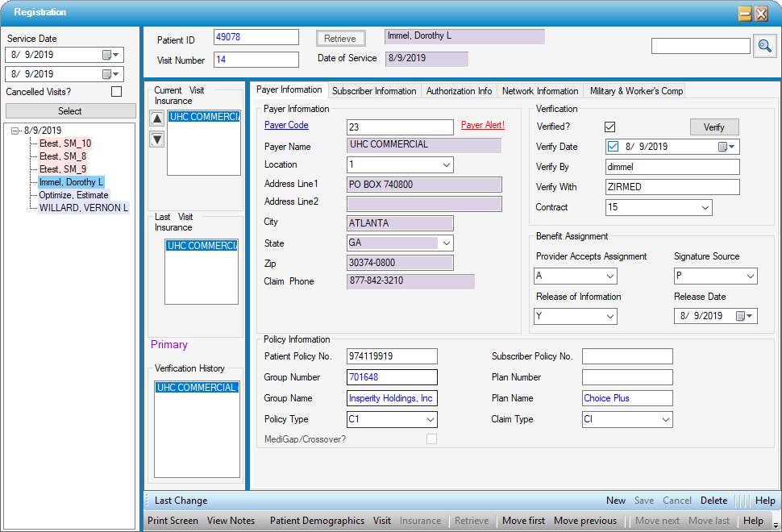Expand the Policy Type dropdown
The image size is (782, 532).
tap(430, 420)
